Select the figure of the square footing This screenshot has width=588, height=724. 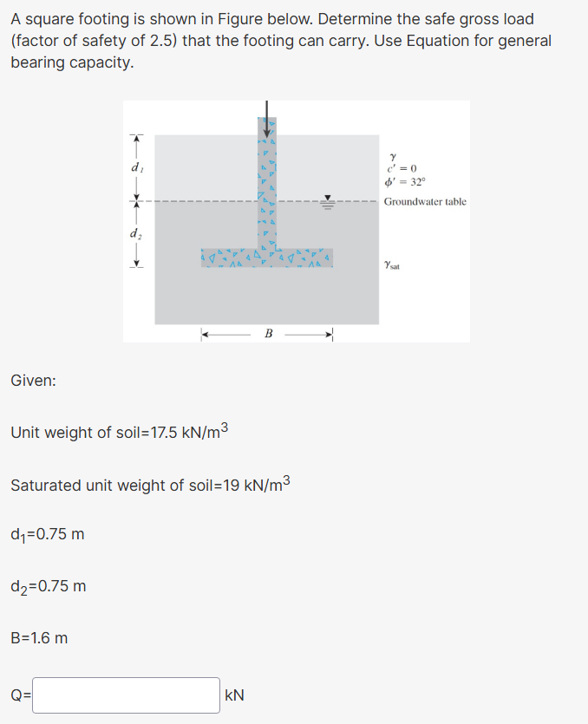pos(295,221)
